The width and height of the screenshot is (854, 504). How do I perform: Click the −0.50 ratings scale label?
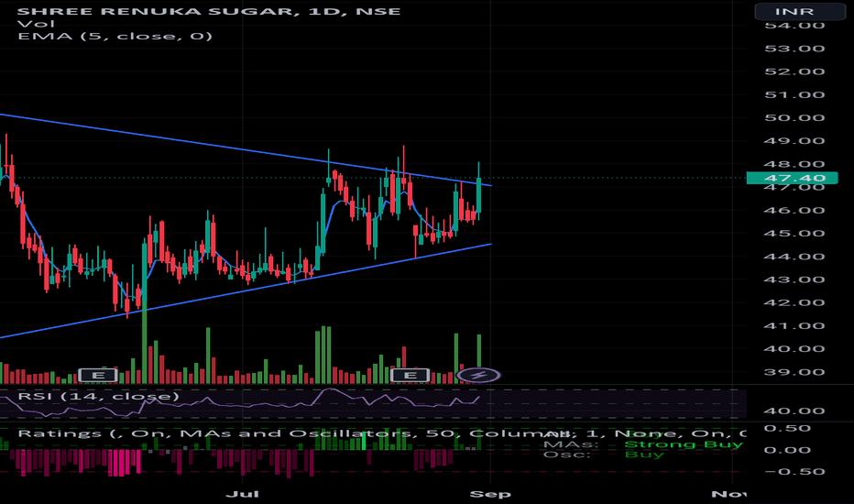pos(794,472)
